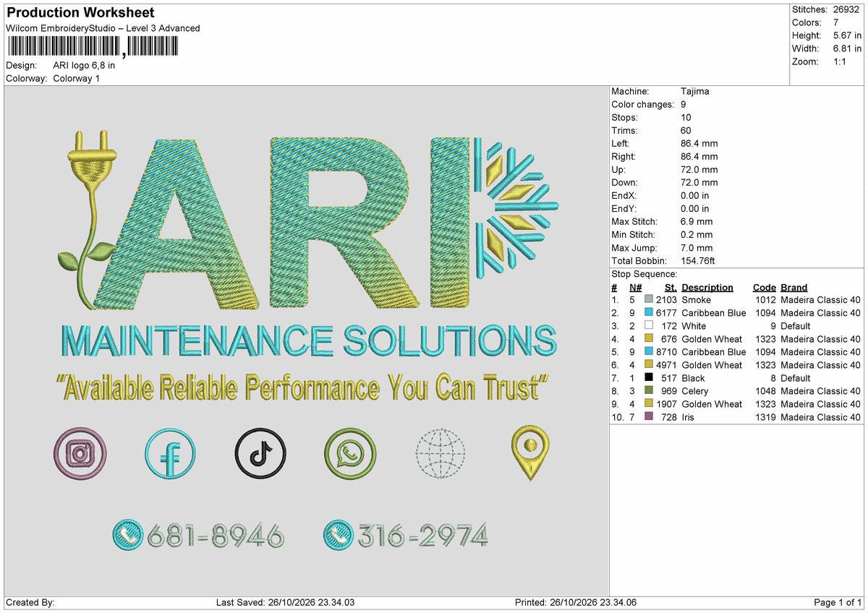868x613 pixels.
Task: Click the outlined globe website icon
Action: pos(441,454)
